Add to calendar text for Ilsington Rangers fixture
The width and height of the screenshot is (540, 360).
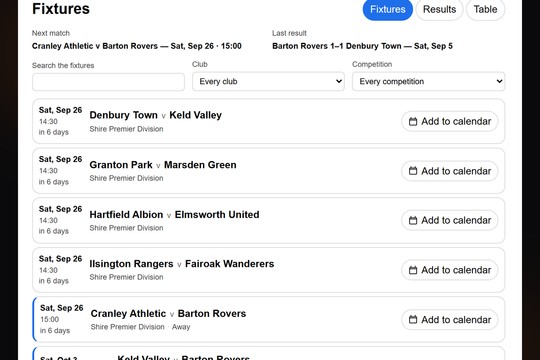[456, 270]
